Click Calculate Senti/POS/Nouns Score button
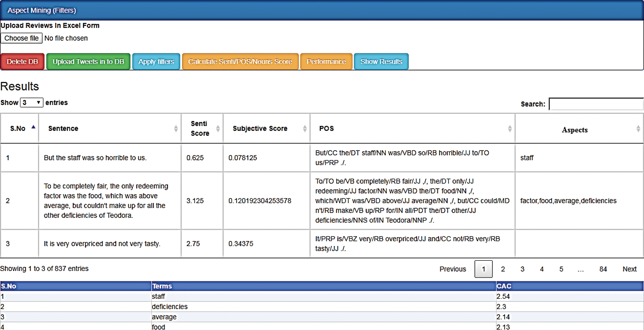This screenshot has width=644, height=330. [240, 62]
